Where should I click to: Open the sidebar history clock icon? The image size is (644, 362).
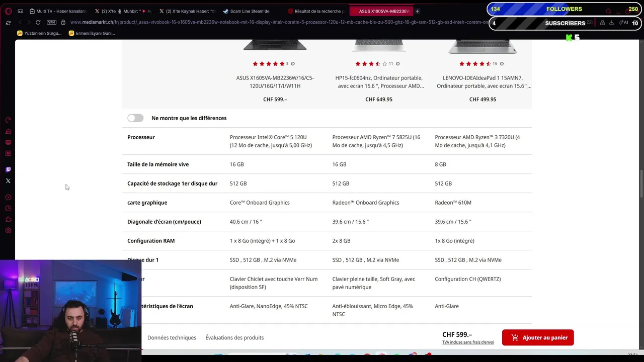(x=8, y=208)
